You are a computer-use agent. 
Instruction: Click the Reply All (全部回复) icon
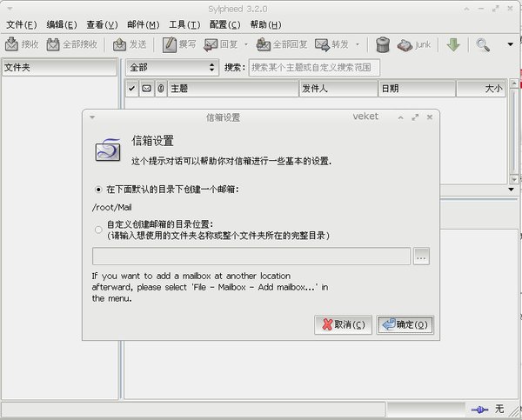coord(264,44)
